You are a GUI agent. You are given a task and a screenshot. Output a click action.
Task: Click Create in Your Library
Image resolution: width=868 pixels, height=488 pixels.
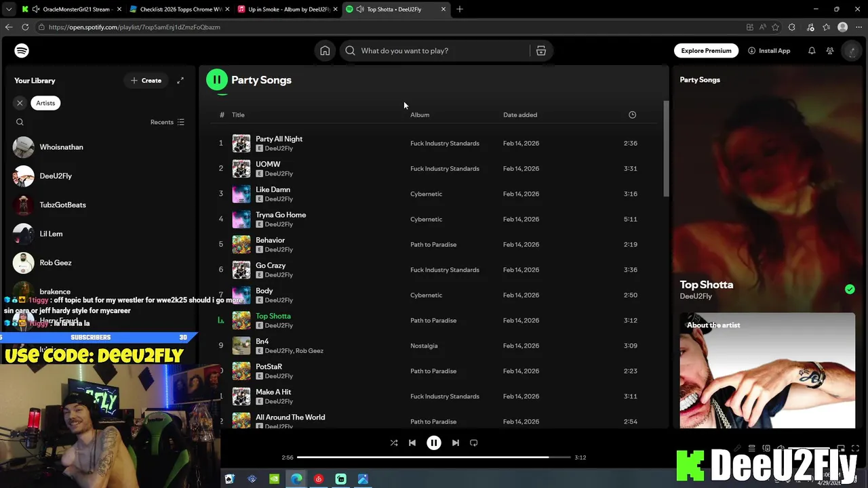(146, 81)
